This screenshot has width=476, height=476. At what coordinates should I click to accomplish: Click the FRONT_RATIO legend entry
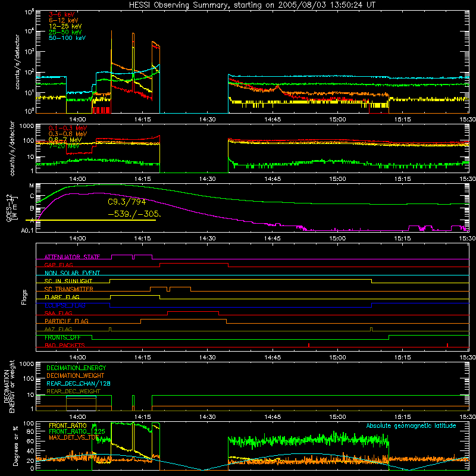tap(68, 425)
